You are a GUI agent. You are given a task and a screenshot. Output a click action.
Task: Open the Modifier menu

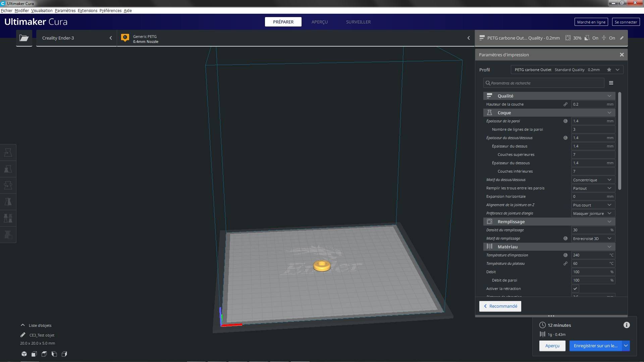[x=22, y=11]
